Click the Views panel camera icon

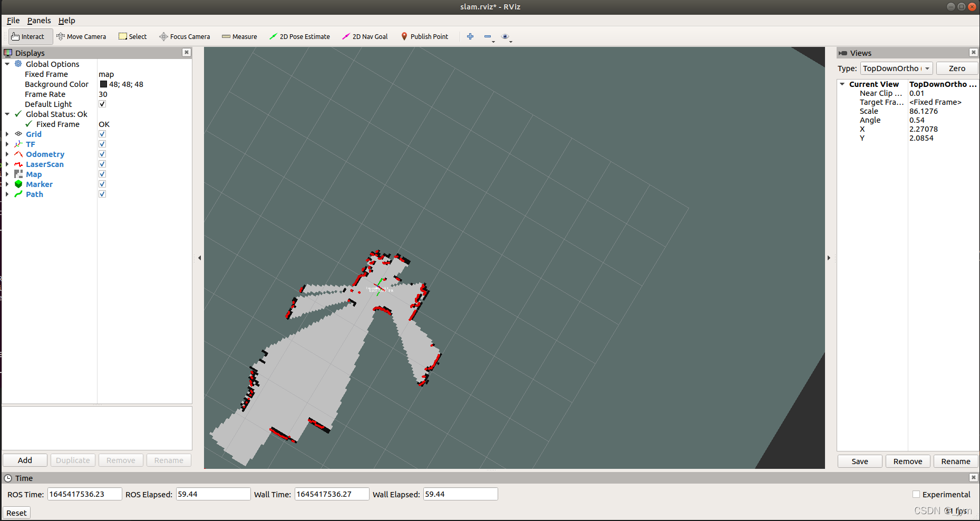[x=843, y=53]
